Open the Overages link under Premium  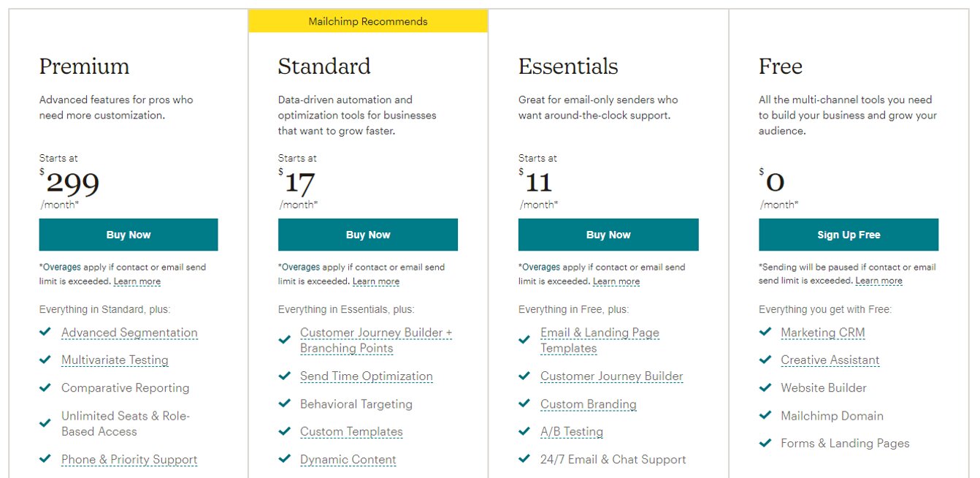pos(63,266)
